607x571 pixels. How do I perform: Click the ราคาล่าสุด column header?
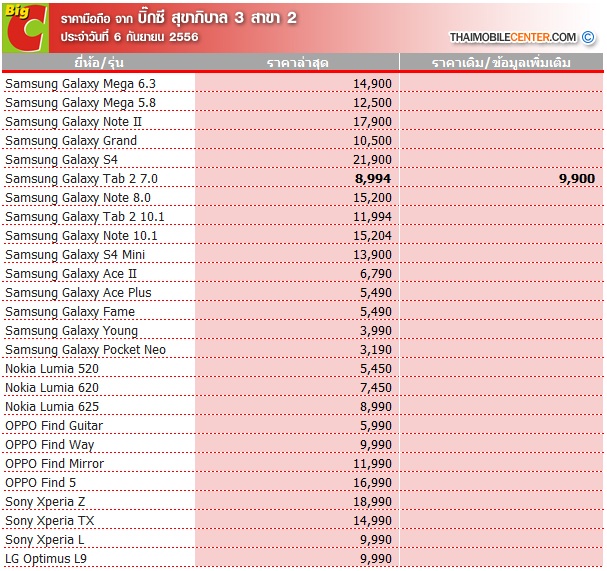tap(297, 62)
